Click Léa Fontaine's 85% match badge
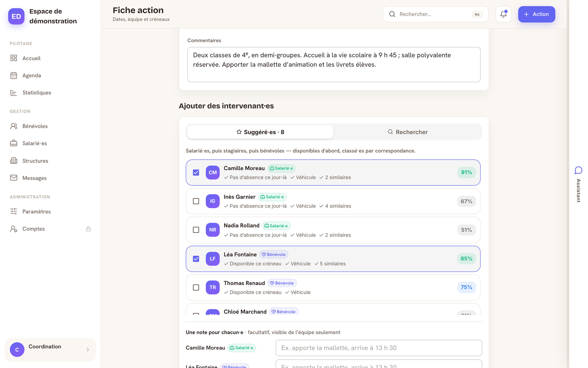 click(x=466, y=258)
